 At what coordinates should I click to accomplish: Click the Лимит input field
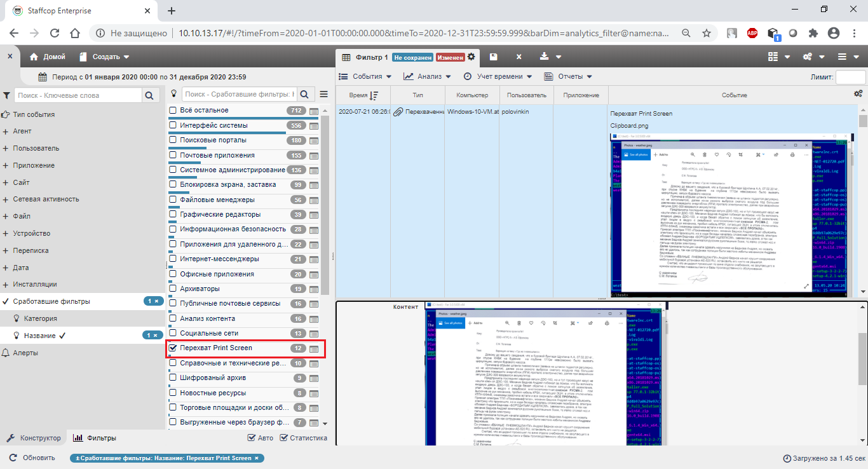pyautogui.click(x=850, y=77)
